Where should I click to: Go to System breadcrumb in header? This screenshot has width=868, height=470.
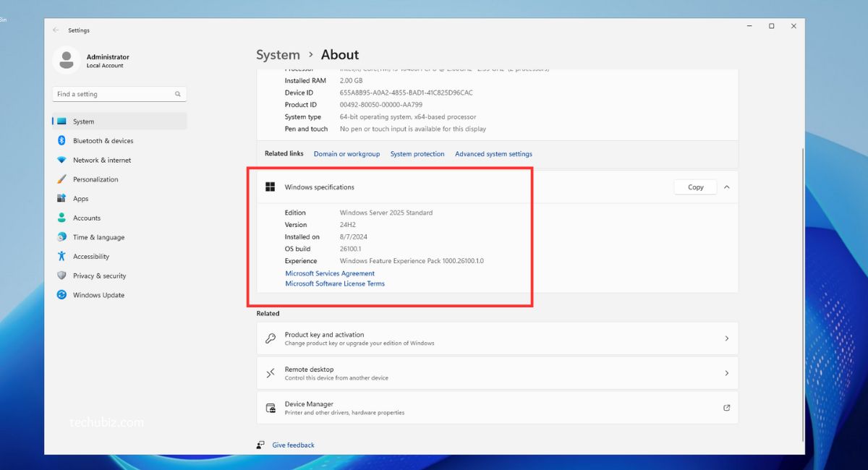click(x=278, y=55)
